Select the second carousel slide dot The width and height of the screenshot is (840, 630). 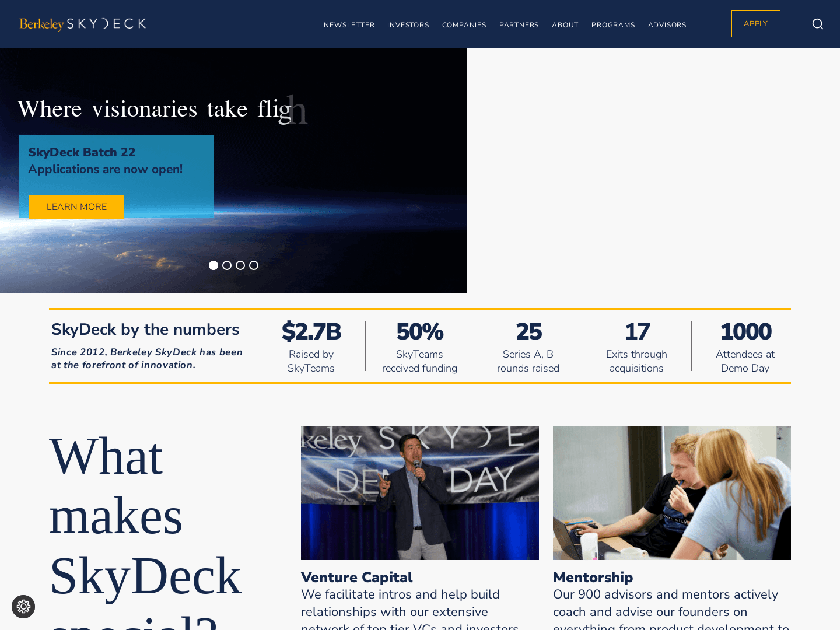point(227,265)
